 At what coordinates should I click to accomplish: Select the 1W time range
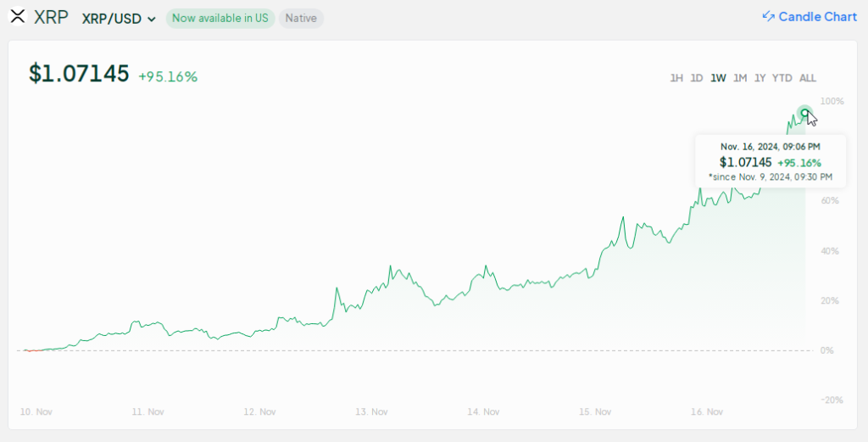point(718,78)
